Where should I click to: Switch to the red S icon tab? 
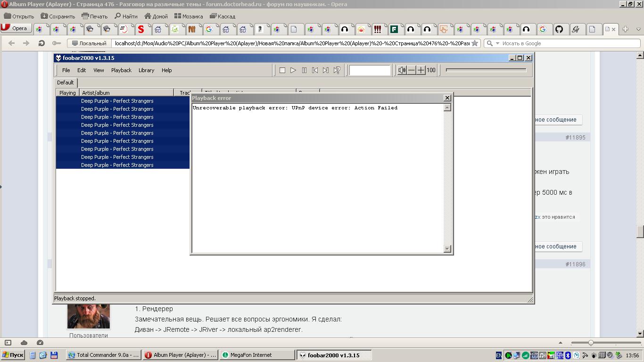140,29
